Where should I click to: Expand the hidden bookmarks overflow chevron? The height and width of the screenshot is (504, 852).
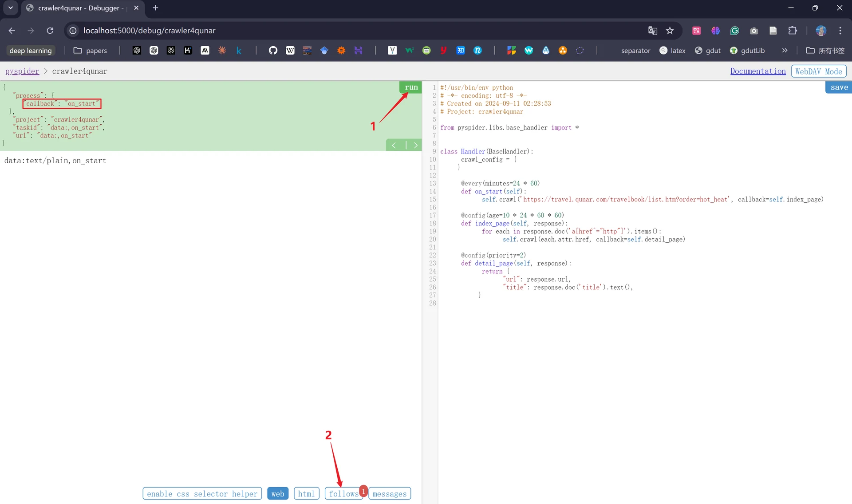tap(785, 51)
